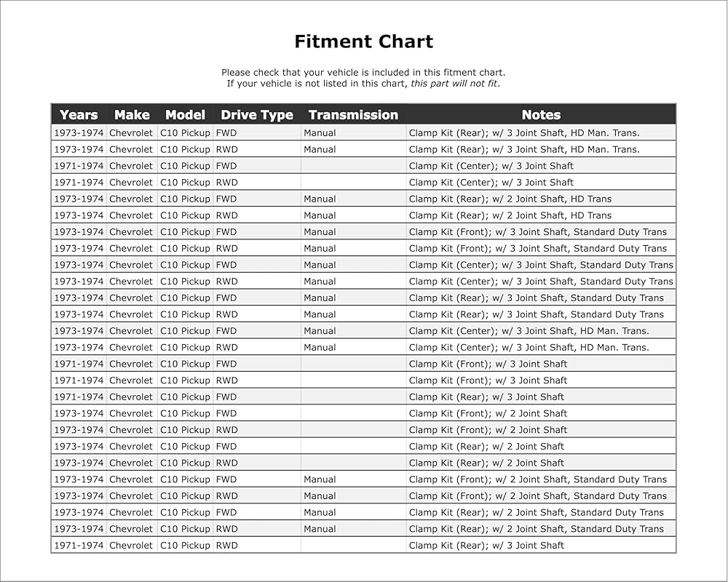
Task: Click the Drive Type column header
Action: (x=257, y=115)
